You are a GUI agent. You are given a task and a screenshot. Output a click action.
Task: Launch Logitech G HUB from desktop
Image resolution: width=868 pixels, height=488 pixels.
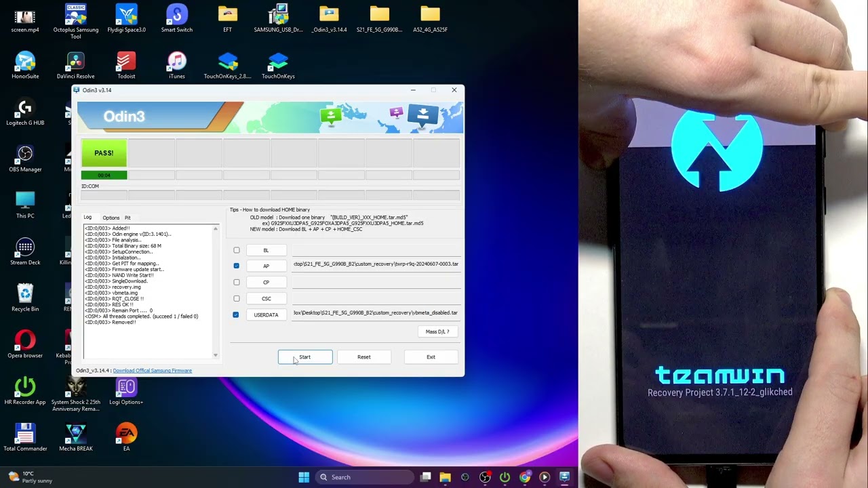[x=25, y=112]
